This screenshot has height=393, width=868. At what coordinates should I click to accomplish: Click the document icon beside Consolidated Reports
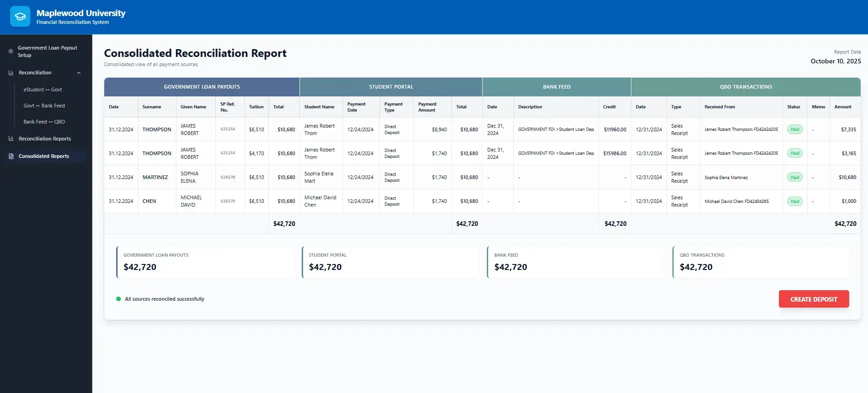pos(11,156)
